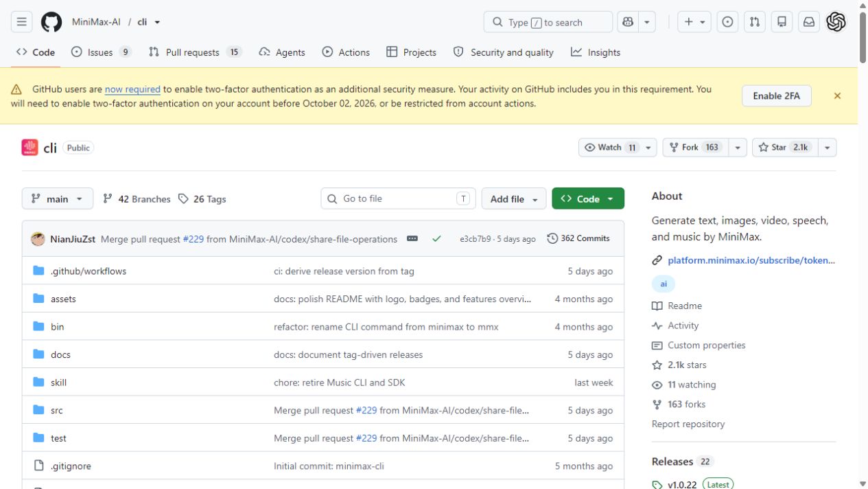
Task: Open the repositories icon in header
Action: click(782, 22)
